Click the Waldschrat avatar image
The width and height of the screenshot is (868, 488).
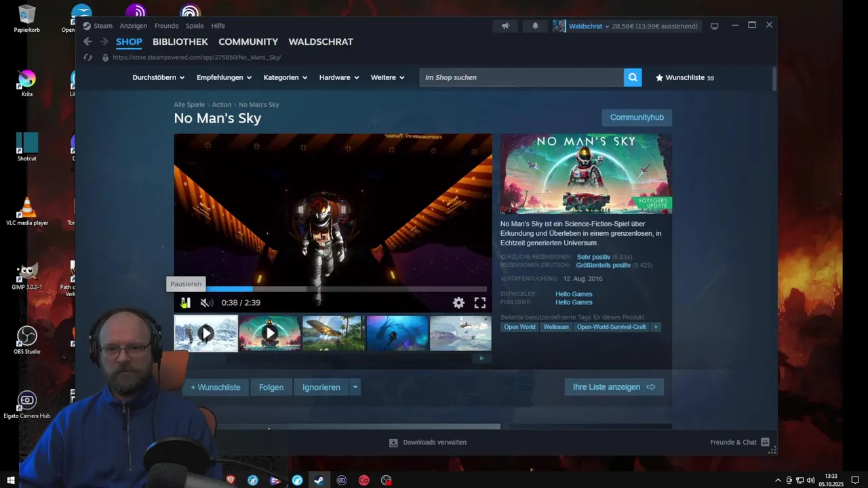[x=559, y=26]
